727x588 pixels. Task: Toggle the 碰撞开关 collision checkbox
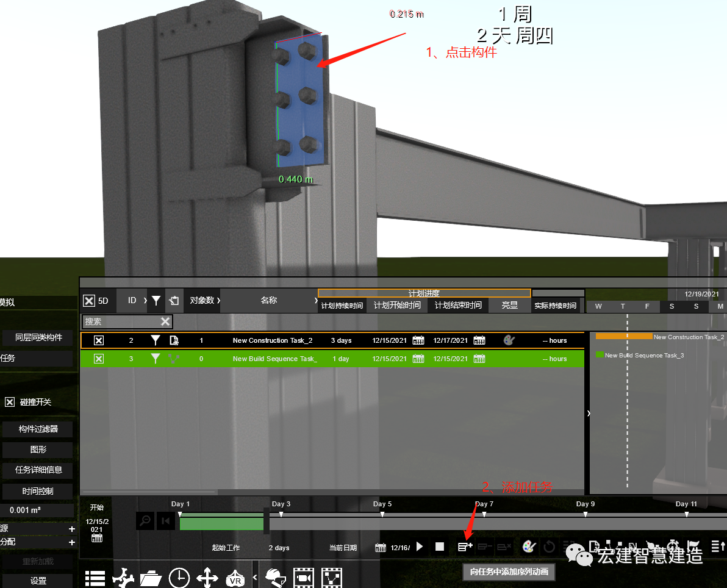pyautogui.click(x=10, y=402)
